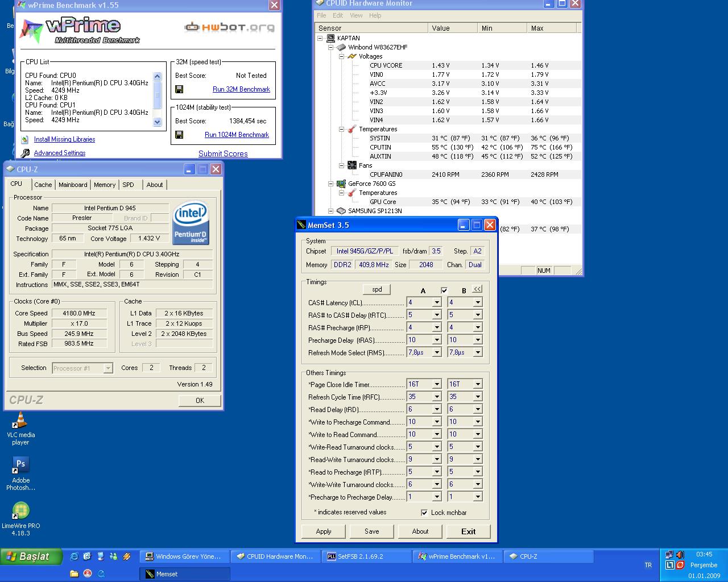Viewport: 728px width, 582px height.
Task: Collapse the KAPTAN root tree node
Action: [x=320, y=38]
